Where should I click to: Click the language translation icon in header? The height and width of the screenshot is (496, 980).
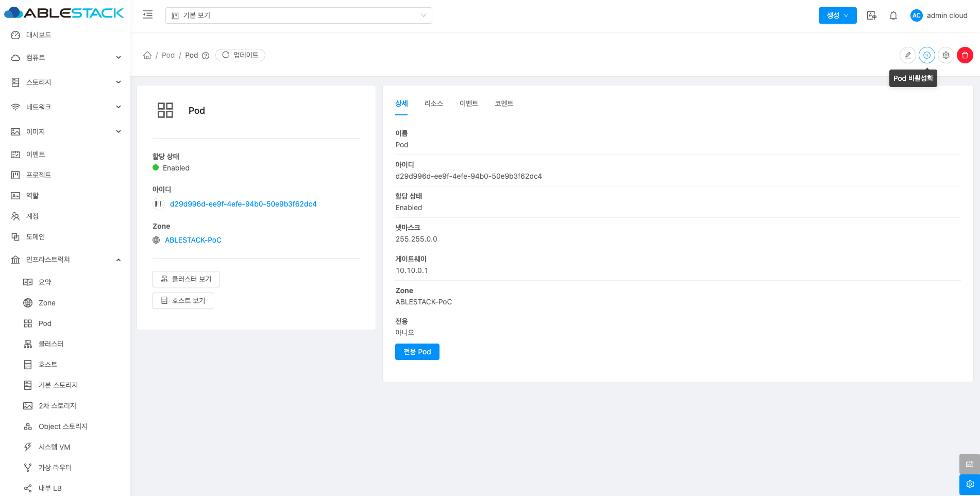(x=871, y=15)
